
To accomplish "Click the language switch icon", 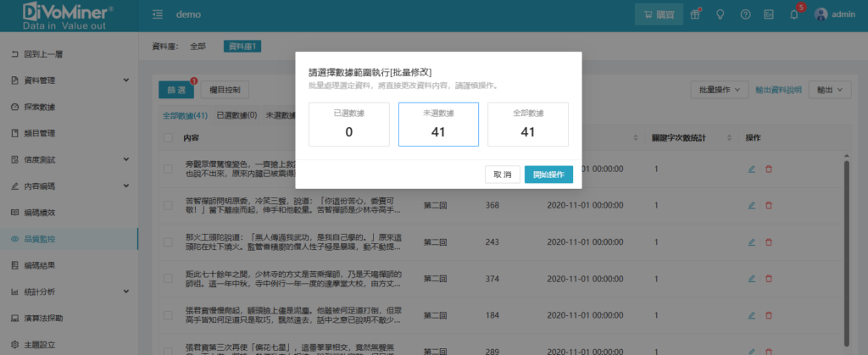I will click(x=769, y=14).
